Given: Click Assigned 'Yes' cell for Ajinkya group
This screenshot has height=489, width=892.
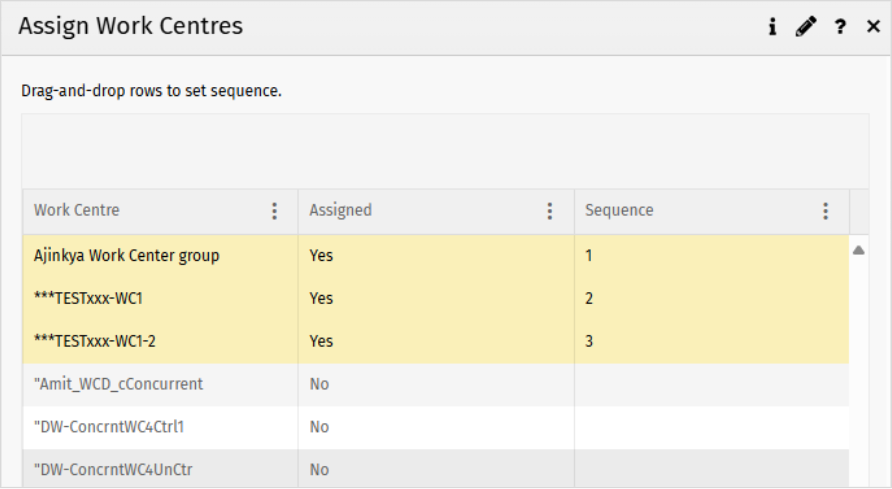Looking at the screenshot, I should [322, 256].
